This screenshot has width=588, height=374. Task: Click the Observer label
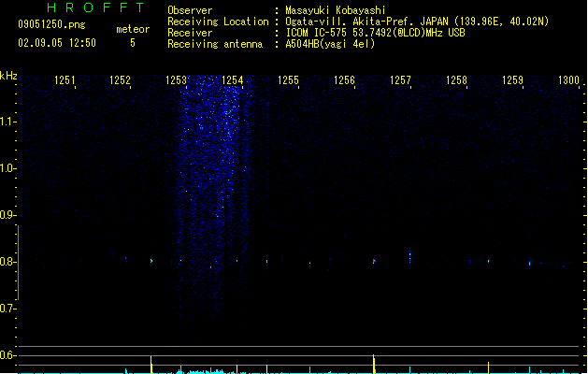[190, 10]
